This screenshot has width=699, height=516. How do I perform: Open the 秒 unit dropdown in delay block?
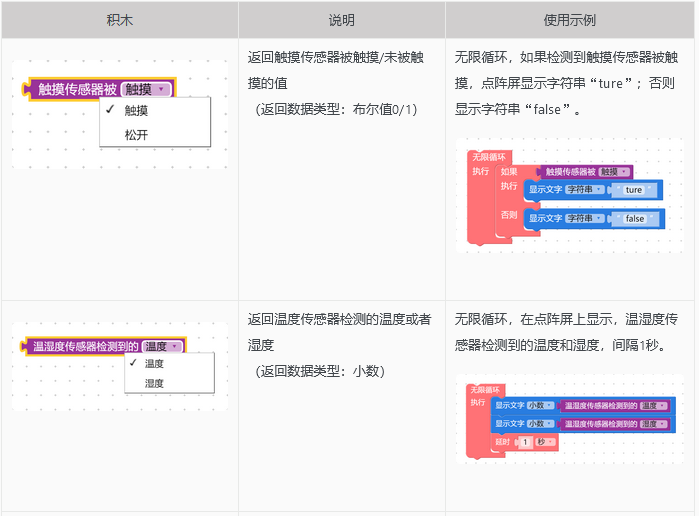[x=545, y=442]
